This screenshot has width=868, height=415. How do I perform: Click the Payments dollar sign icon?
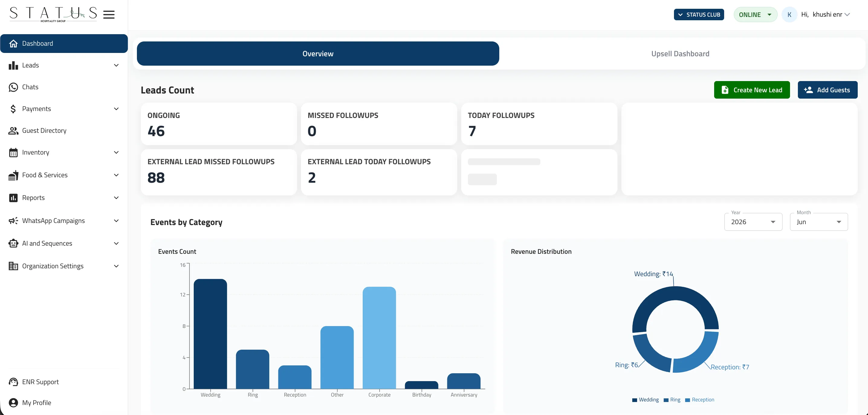[13, 109]
